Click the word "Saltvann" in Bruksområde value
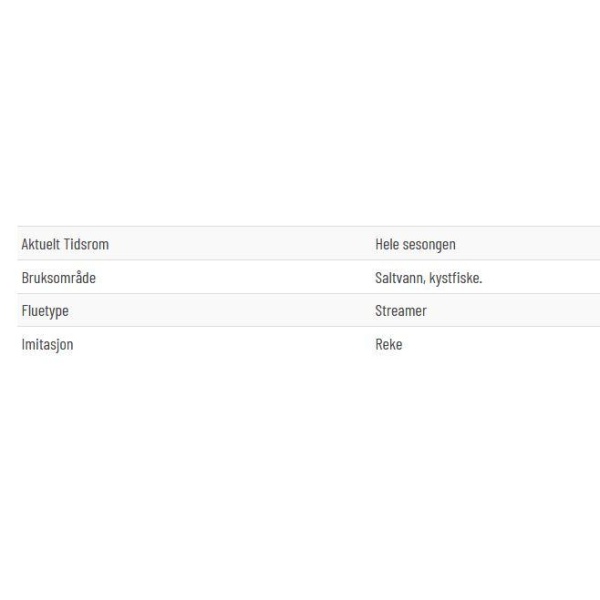Screen dimensions: 600x600 (x=400, y=278)
